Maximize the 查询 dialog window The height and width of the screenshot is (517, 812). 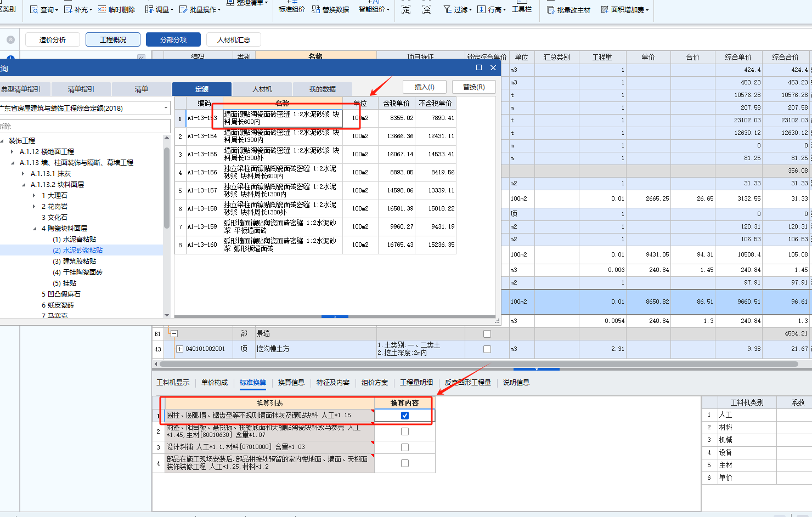[x=479, y=67]
